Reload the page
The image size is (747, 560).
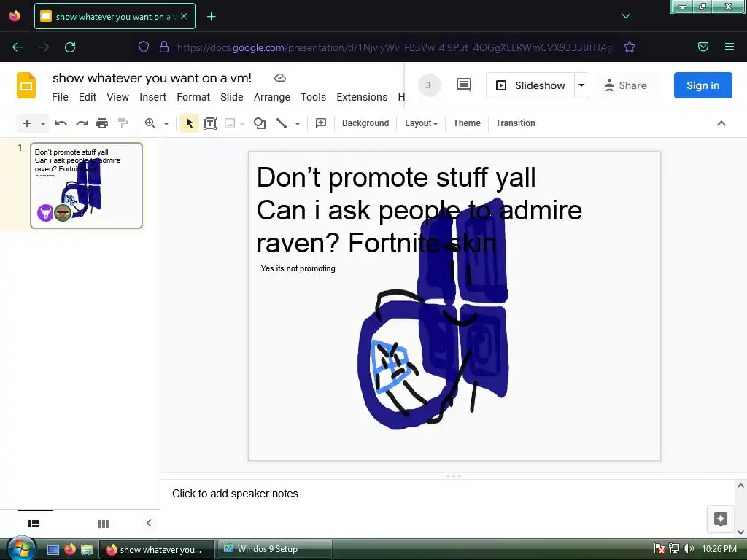tap(70, 47)
